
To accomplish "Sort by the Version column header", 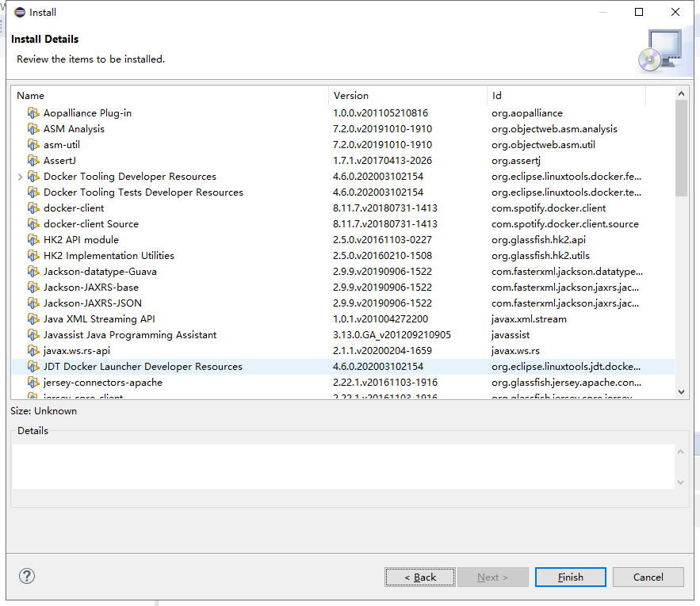I will coord(407,96).
